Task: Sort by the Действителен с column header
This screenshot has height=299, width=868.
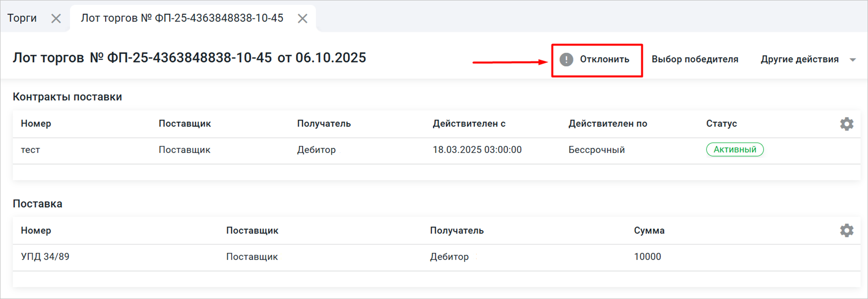Action: [469, 123]
